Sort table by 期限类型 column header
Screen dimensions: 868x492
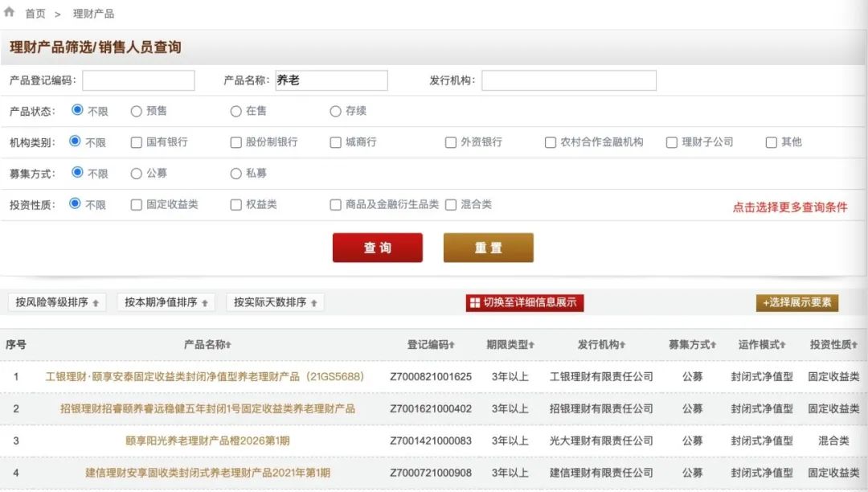click(510, 344)
